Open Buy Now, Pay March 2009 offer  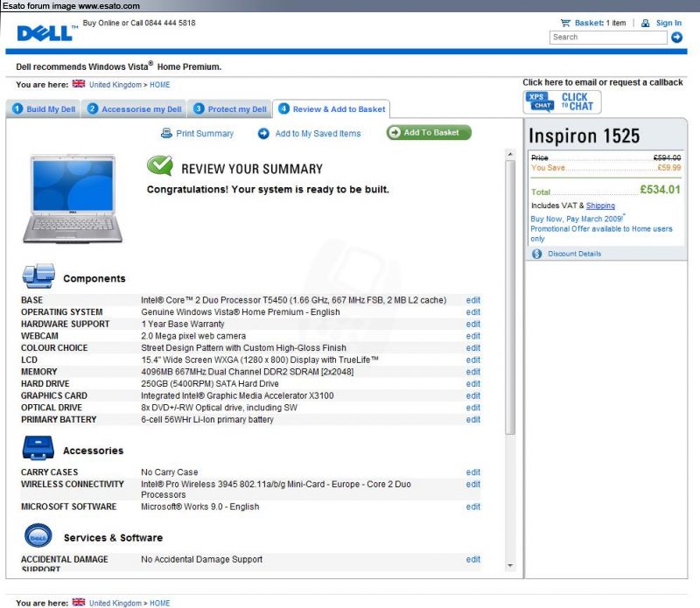point(577,219)
